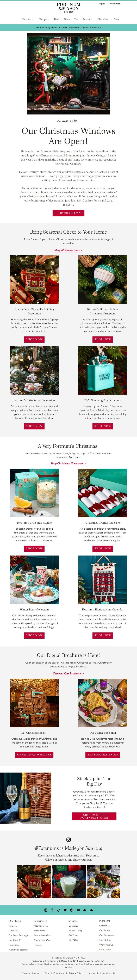Screen dimensions: 137x980
Task: Click the CHRISTMAS WICKERS button
Action: [x=34, y=754]
